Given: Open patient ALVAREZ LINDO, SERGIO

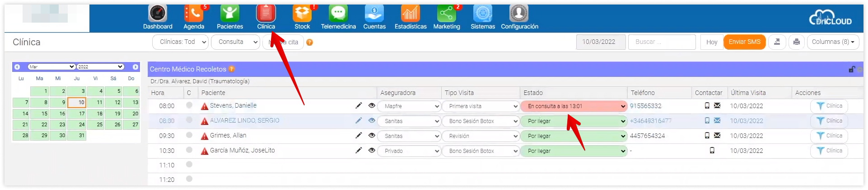Looking at the screenshot, I should (x=244, y=121).
